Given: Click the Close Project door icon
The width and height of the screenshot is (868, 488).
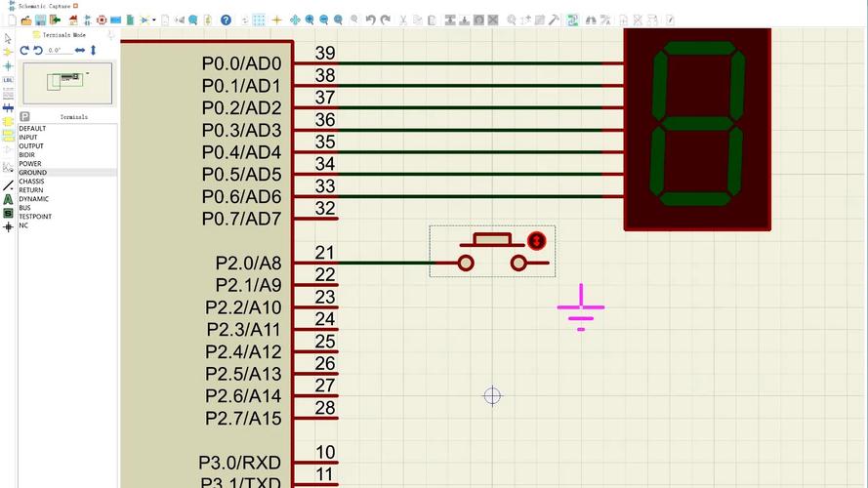Looking at the screenshot, I should coord(55,20).
